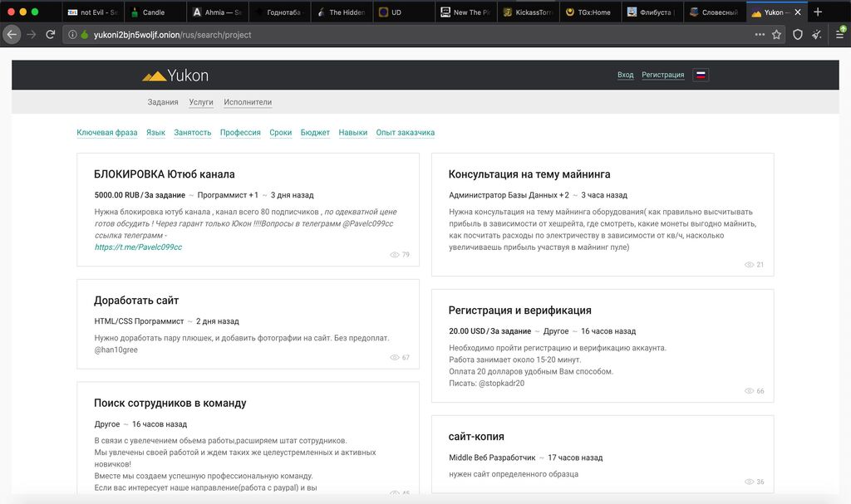Open the shield security level icon
The image size is (851, 504).
[798, 35]
